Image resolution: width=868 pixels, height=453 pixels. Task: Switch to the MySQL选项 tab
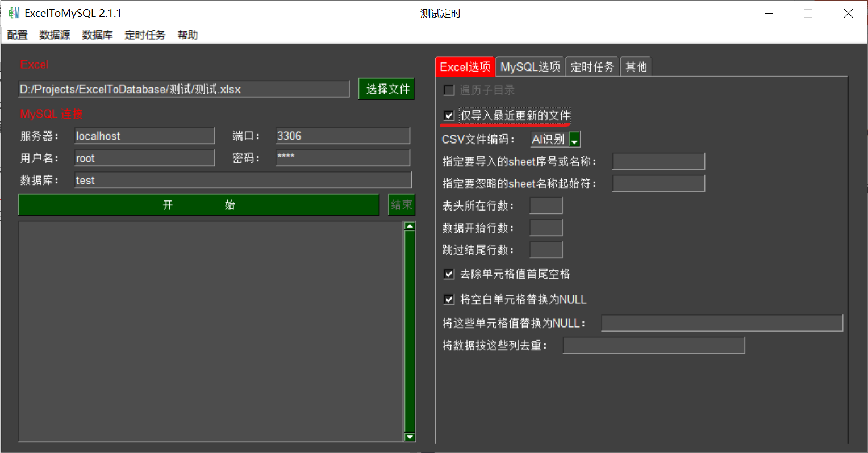[x=530, y=67]
